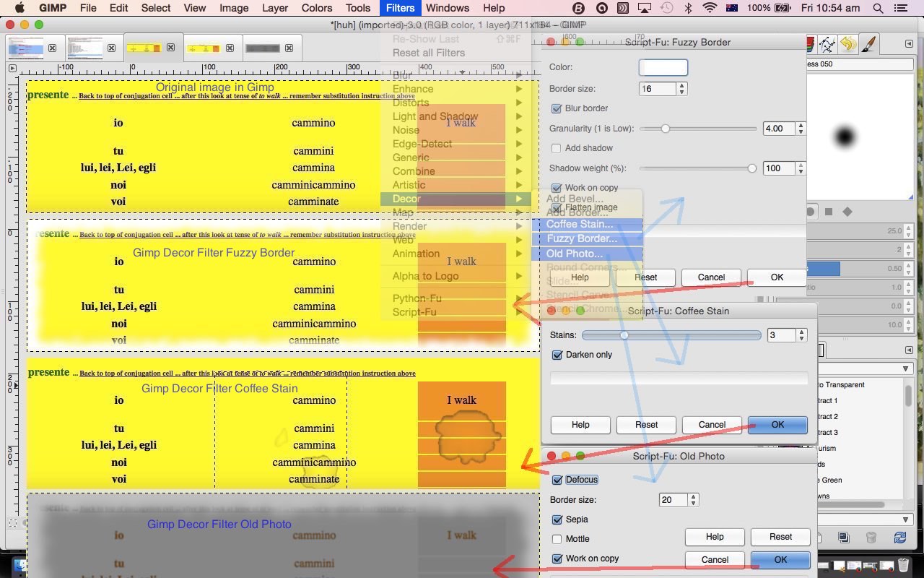The width and height of the screenshot is (924, 578).
Task: Close the fourth image tab
Action: (x=230, y=48)
